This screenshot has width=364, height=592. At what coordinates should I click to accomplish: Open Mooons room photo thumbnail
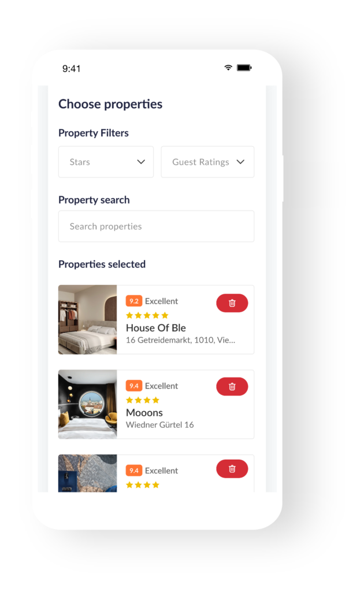point(87,404)
